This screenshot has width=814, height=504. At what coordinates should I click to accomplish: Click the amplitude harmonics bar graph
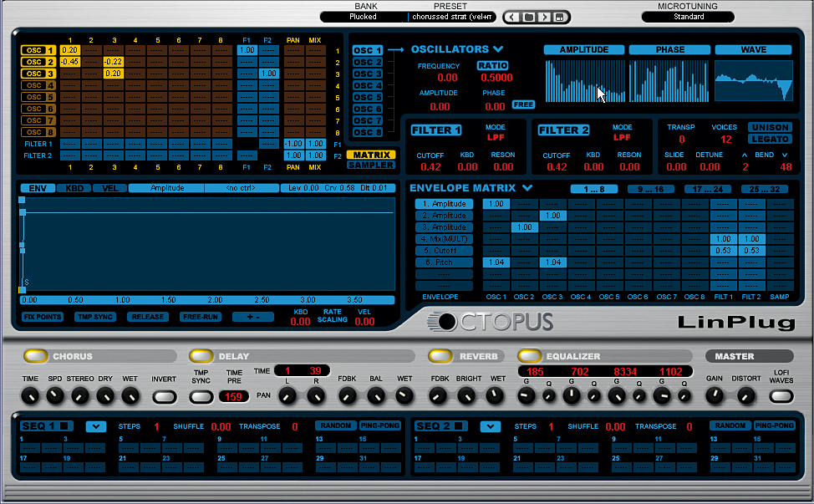(x=585, y=81)
